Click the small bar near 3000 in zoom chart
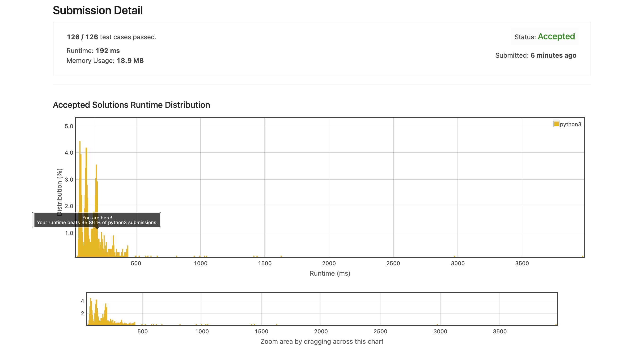The height and width of the screenshot is (348, 644). [x=437, y=324]
